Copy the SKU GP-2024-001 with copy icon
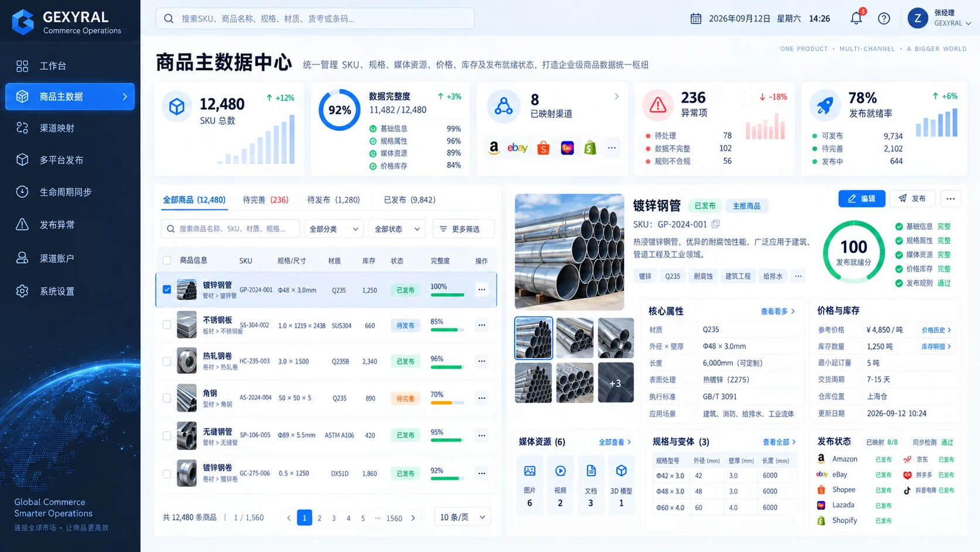This screenshot has height=552, width=980. coord(716,224)
